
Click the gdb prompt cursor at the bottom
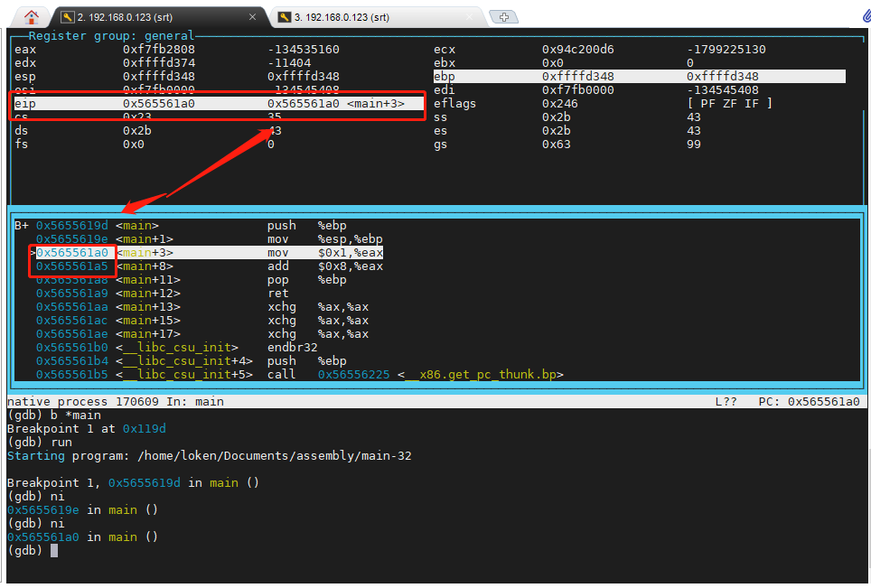pyautogui.click(x=54, y=551)
